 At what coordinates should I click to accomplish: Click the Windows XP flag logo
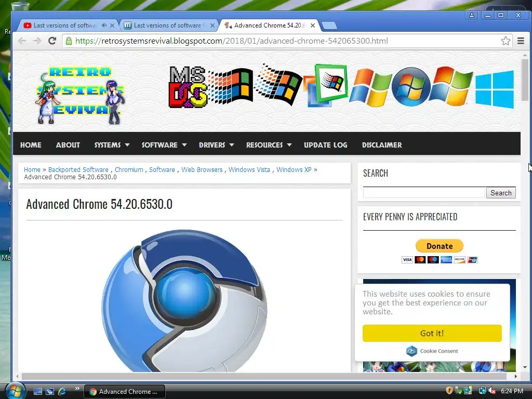(x=370, y=87)
